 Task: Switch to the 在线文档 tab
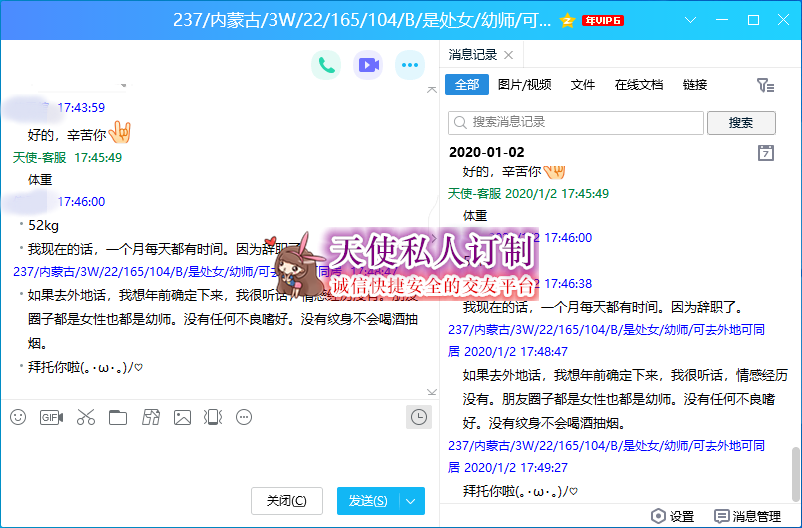638,85
